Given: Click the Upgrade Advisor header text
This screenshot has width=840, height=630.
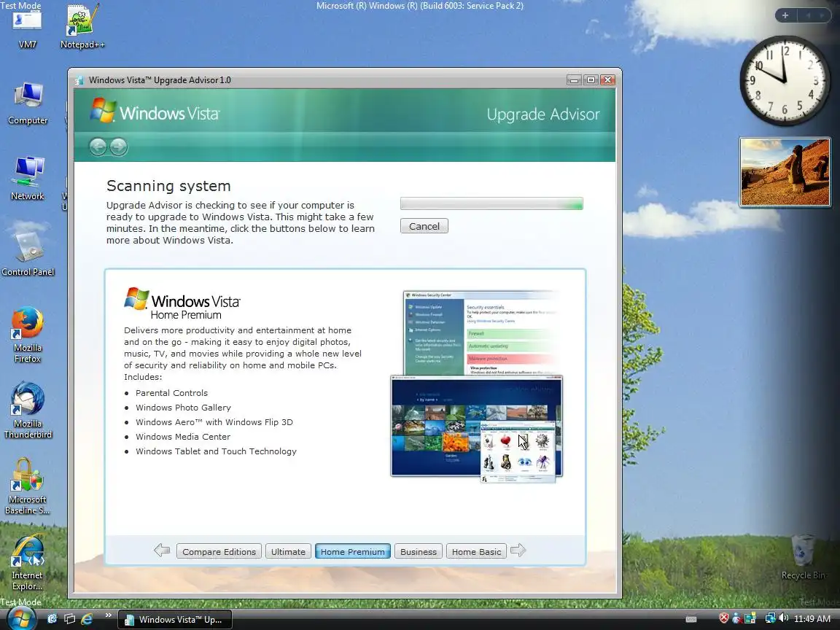Looking at the screenshot, I should coord(543,114).
